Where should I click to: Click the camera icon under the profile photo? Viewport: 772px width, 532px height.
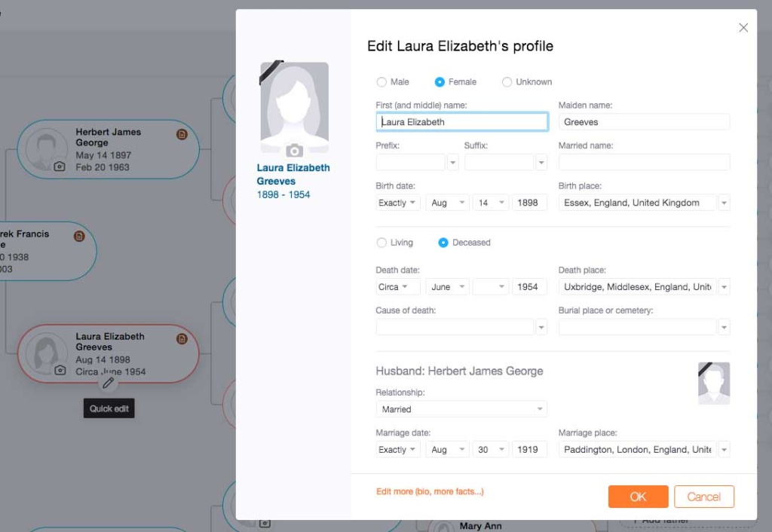tap(294, 151)
